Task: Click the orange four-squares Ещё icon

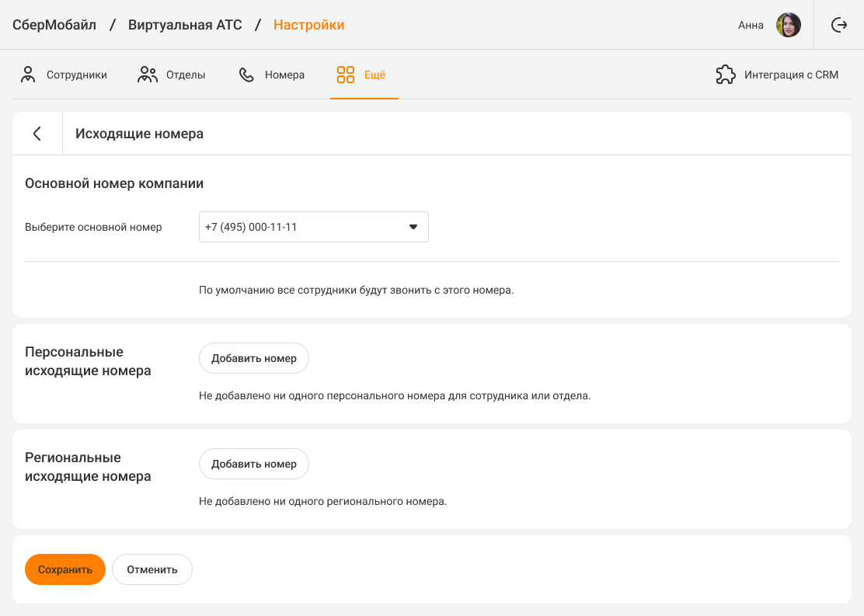Action: [346, 75]
